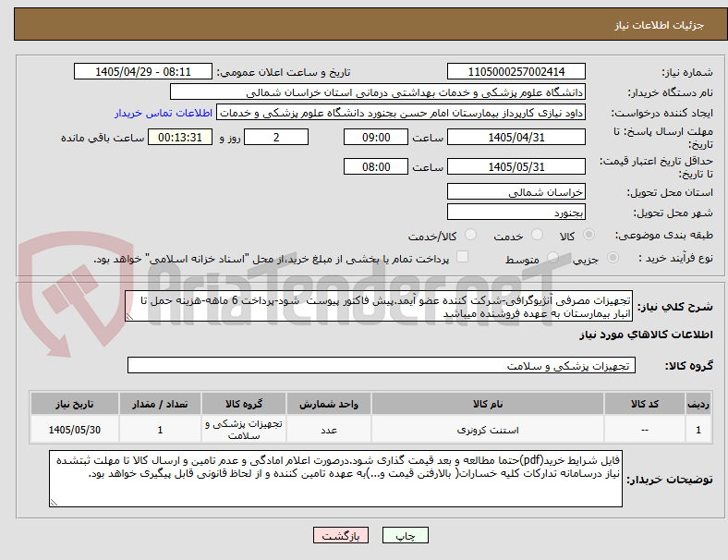Click the کد کالا column header
Viewport: 728px width, 560px height.
pyautogui.click(x=645, y=404)
